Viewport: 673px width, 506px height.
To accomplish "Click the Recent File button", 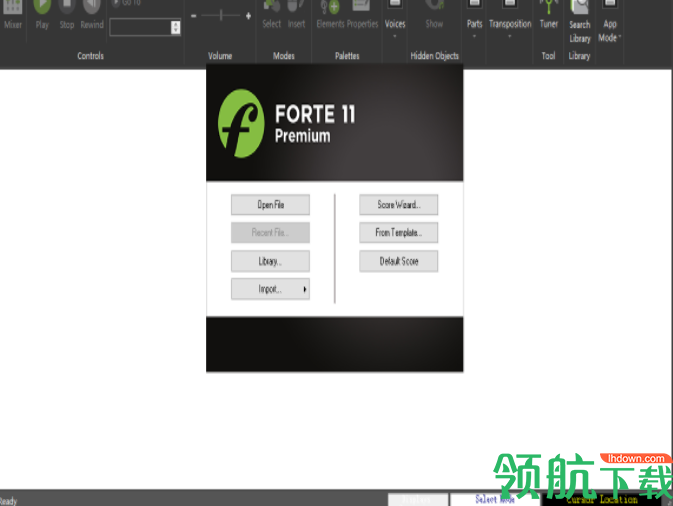I will pyautogui.click(x=270, y=233).
